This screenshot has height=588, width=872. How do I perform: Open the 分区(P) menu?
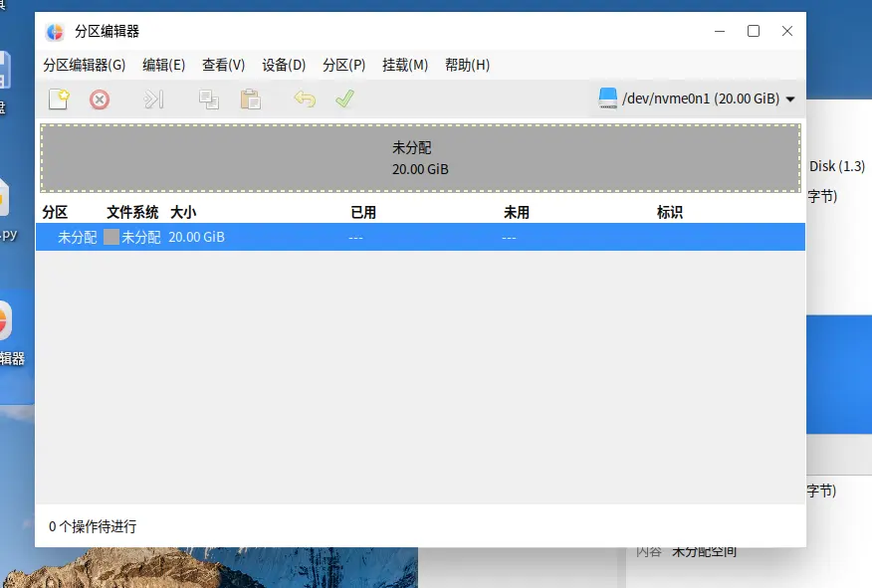pyautogui.click(x=343, y=65)
